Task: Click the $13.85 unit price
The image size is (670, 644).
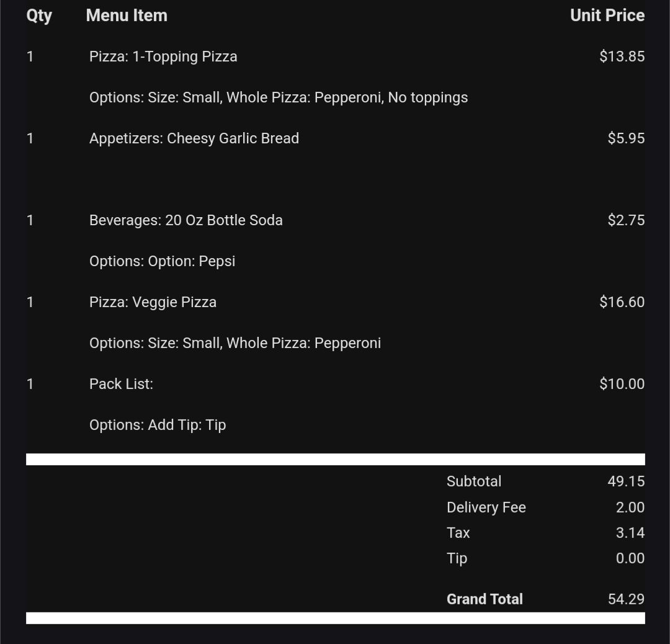Action: click(x=622, y=56)
